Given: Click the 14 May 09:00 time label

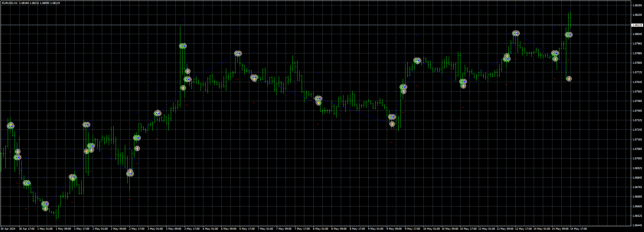Looking at the screenshot, I should coord(560,229).
